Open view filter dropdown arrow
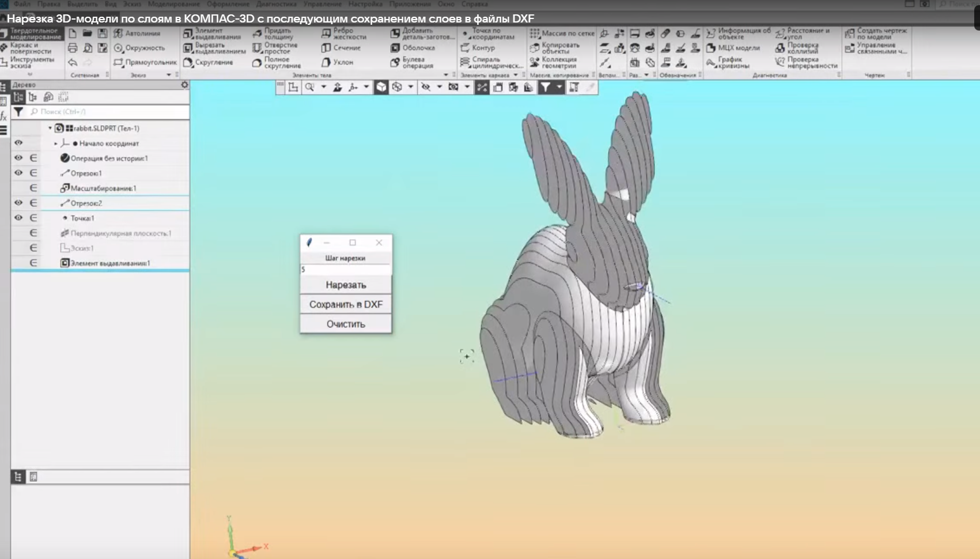The width and height of the screenshot is (980, 559). [x=559, y=87]
